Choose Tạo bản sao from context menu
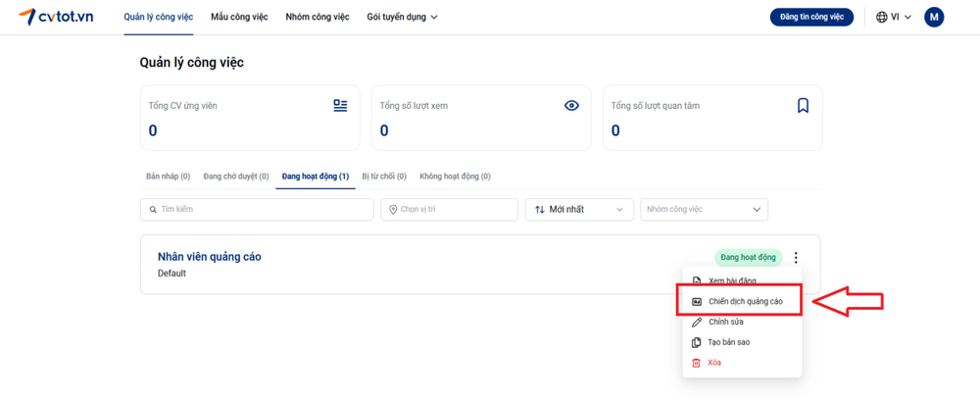980x405 pixels. (x=728, y=342)
